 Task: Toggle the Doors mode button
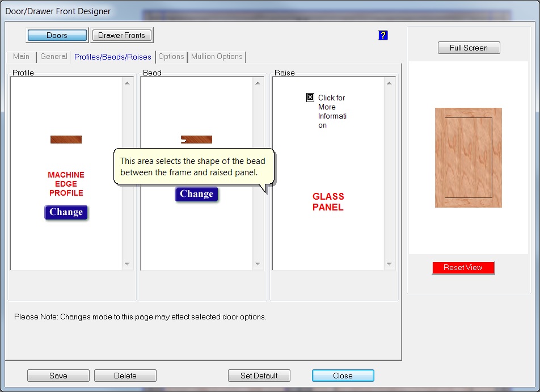tap(57, 35)
